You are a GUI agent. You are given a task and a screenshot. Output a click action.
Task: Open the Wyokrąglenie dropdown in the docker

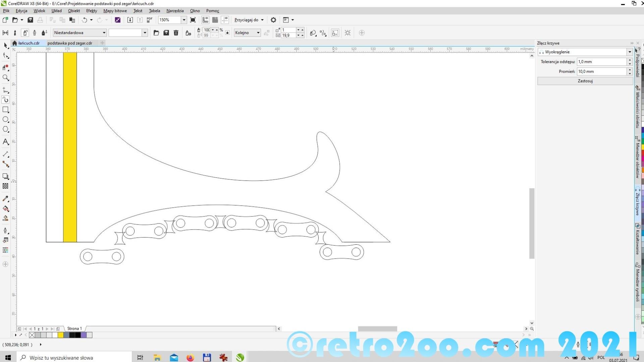(629, 52)
